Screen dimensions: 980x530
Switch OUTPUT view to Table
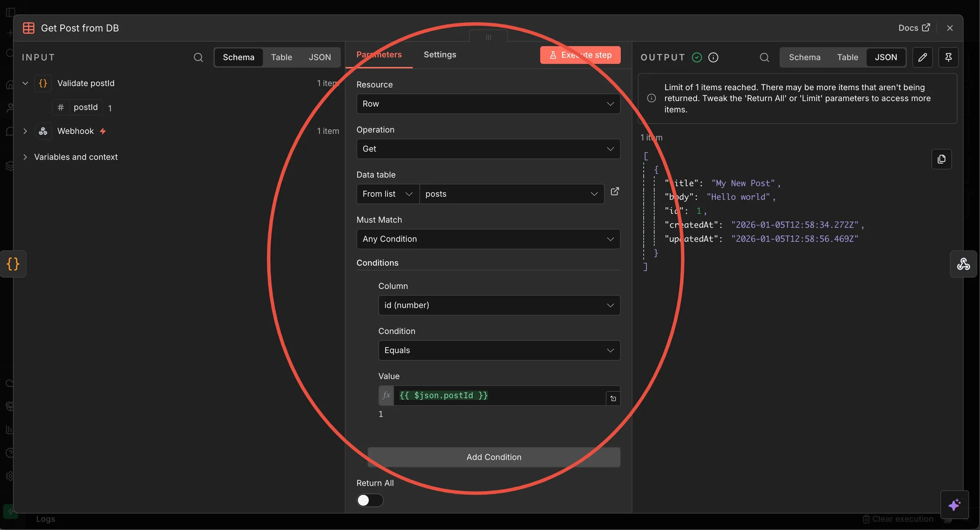pyautogui.click(x=847, y=57)
